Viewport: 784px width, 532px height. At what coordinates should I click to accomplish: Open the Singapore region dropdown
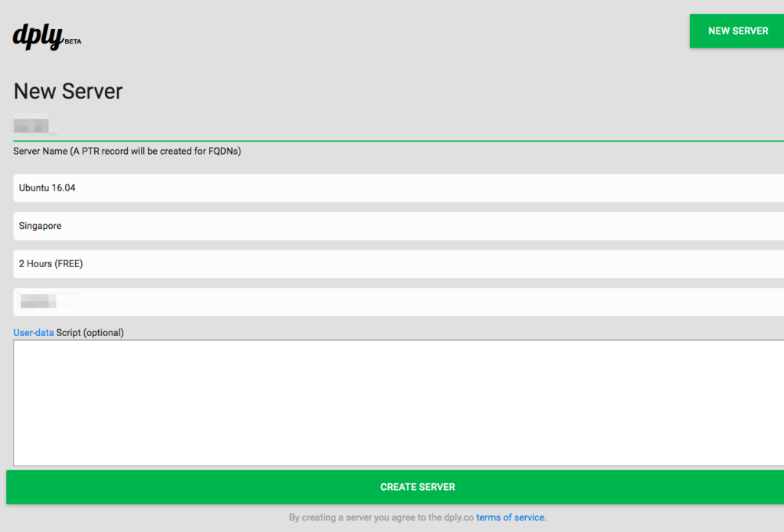coord(398,226)
